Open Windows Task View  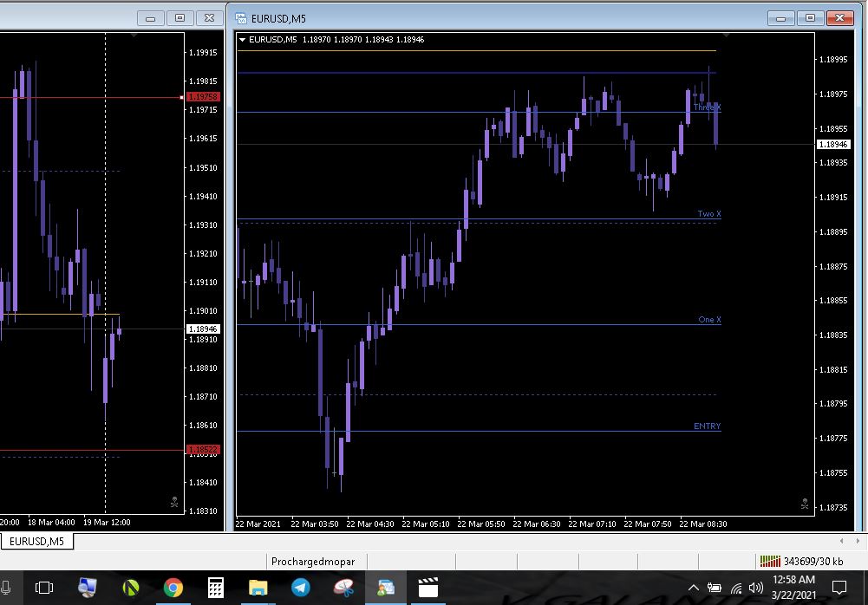point(44,589)
